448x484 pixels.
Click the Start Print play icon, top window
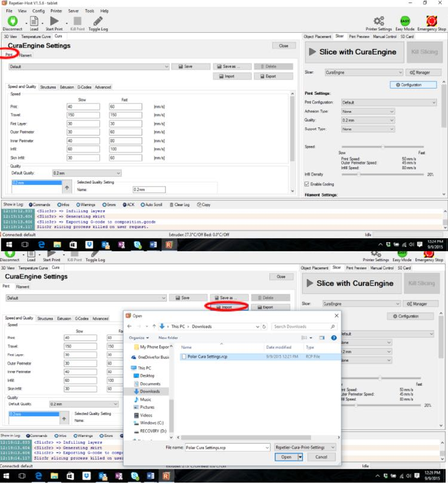tap(55, 21)
